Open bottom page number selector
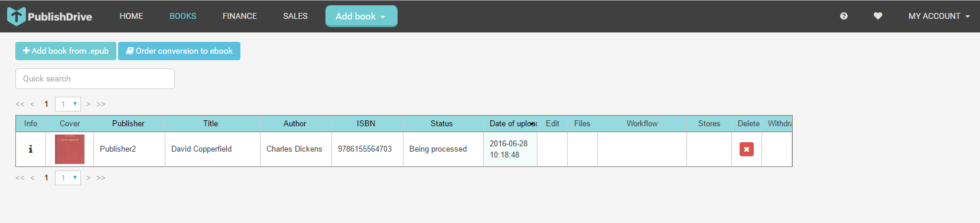Screen dimensions: 980x223 tap(68, 178)
